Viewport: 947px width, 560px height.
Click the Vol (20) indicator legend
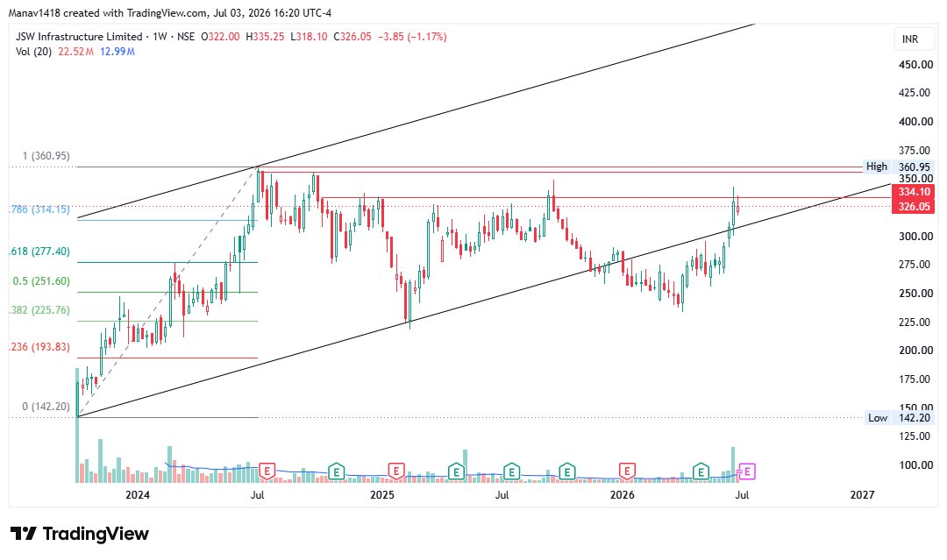34,52
